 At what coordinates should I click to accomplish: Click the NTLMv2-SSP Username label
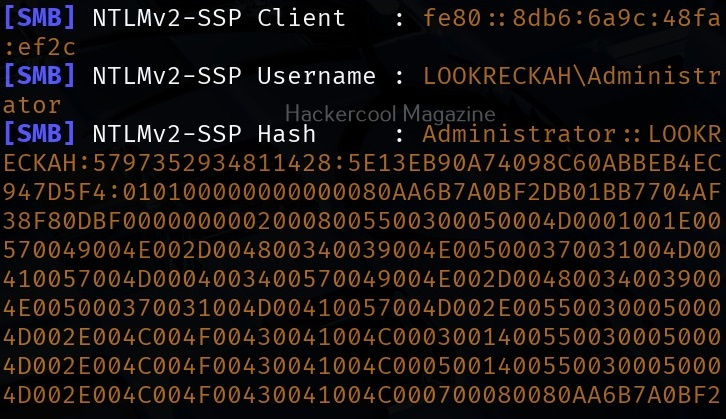233,76
